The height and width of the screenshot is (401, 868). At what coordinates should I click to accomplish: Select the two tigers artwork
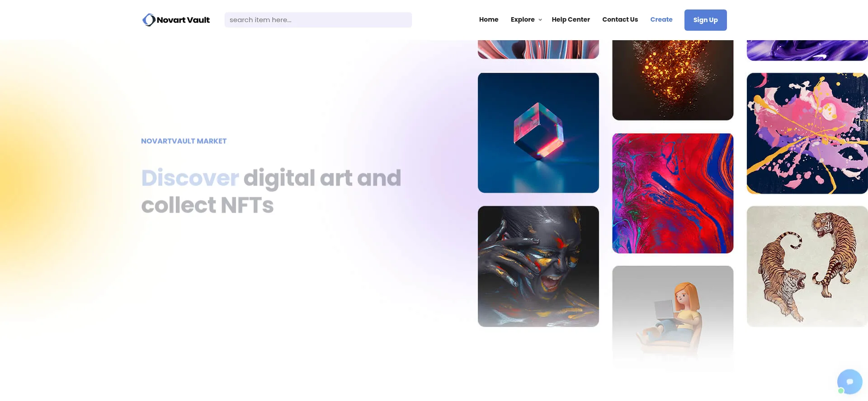pos(807,266)
